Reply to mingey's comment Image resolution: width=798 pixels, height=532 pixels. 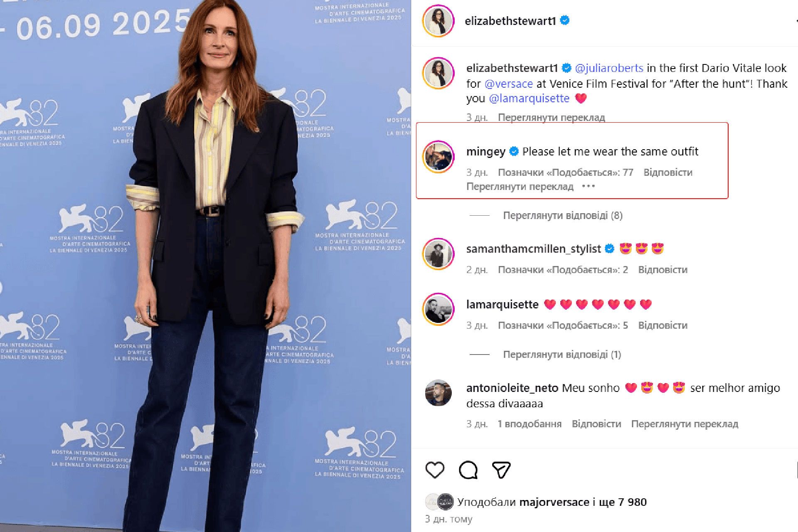pyautogui.click(x=668, y=172)
